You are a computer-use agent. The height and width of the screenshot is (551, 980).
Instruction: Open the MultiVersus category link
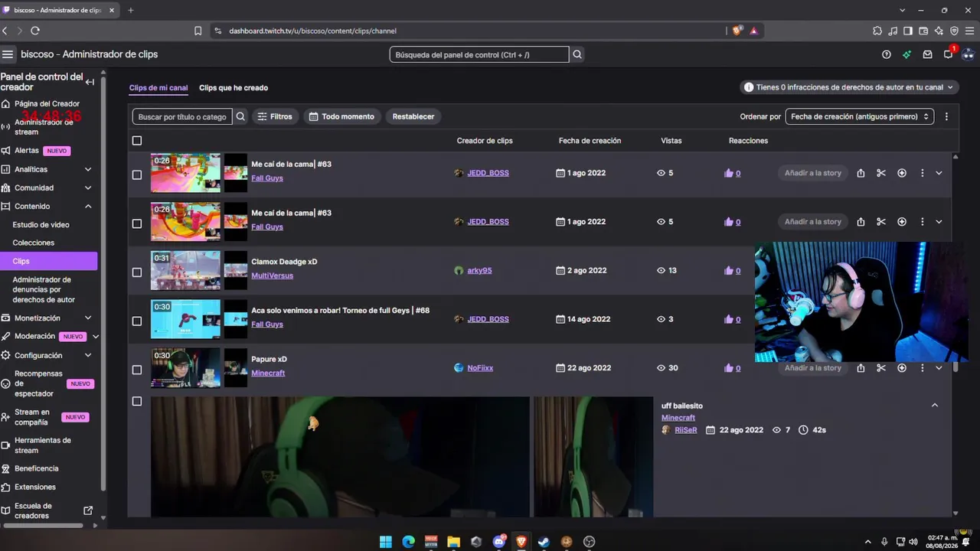tap(272, 275)
